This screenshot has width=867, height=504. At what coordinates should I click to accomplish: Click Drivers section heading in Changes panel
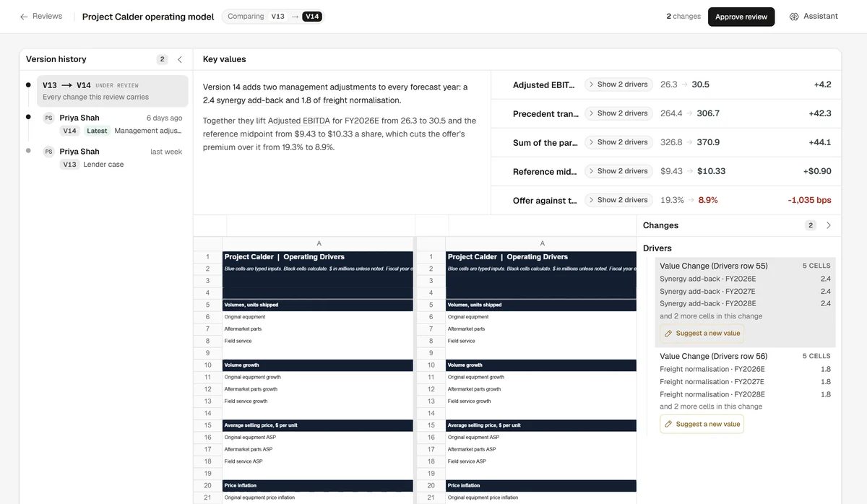point(657,248)
